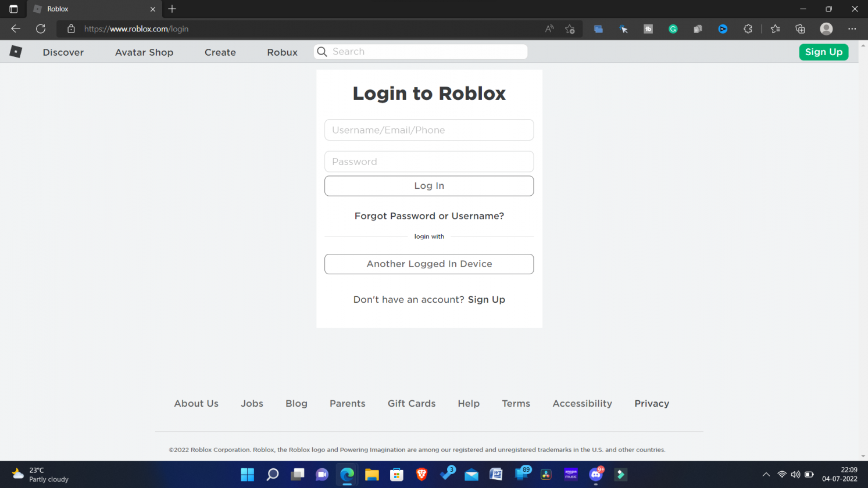Open the Extensions puzzle piece icon
Screen dimensions: 868x488
(x=748, y=29)
